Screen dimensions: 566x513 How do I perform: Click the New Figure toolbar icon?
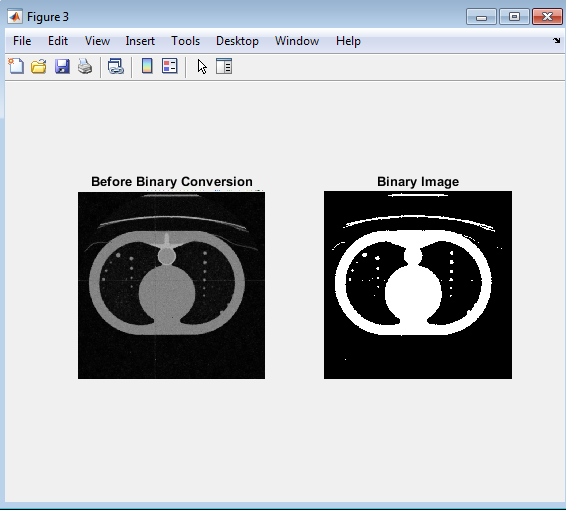point(16,66)
